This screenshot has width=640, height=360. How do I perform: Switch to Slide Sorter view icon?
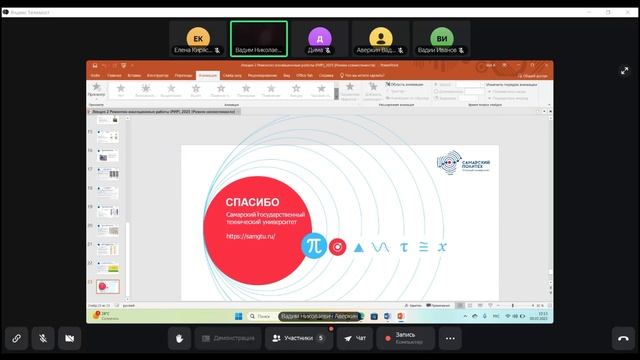[470, 305]
